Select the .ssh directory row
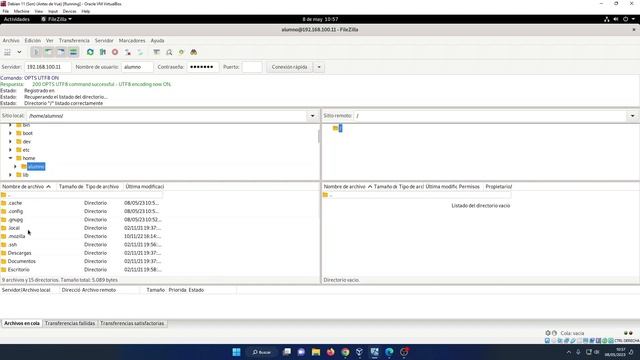This screenshot has width=640, height=360. click(x=82, y=244)
